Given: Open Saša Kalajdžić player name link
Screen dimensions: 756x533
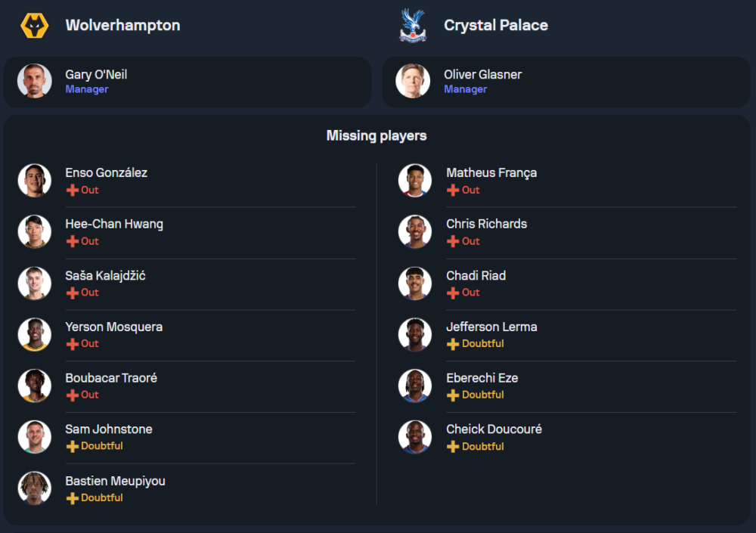Looking at the screenshot, I should [105, 275].
